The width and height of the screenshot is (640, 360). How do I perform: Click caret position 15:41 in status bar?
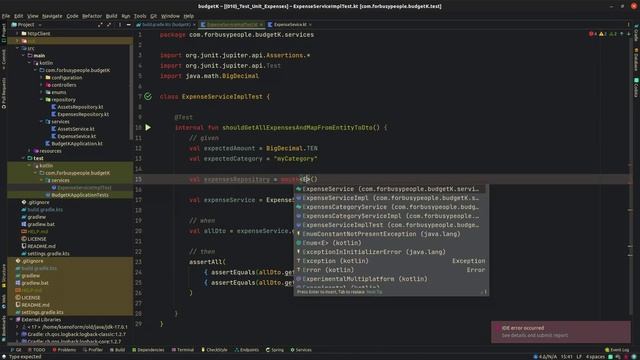(566, 357)
